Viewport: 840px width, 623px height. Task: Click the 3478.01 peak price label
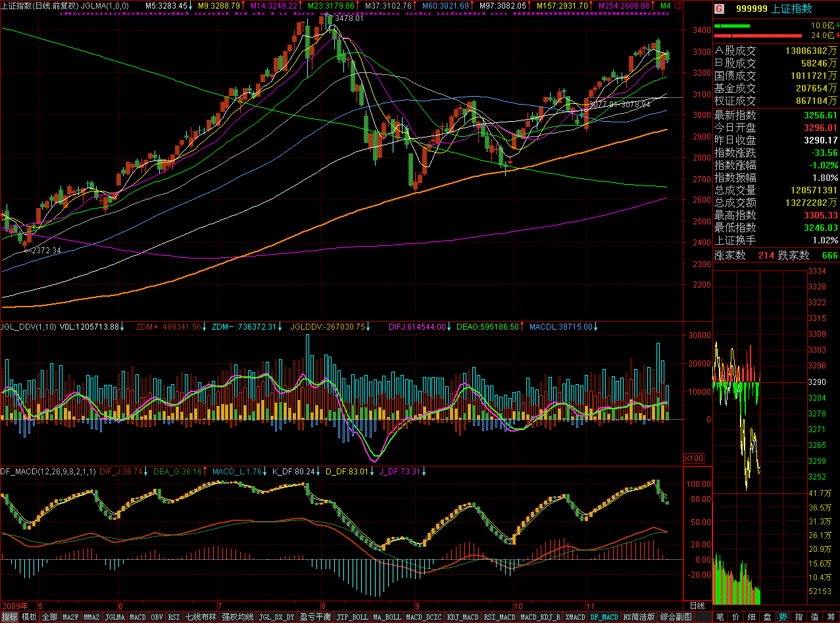(x=349, y=19)
